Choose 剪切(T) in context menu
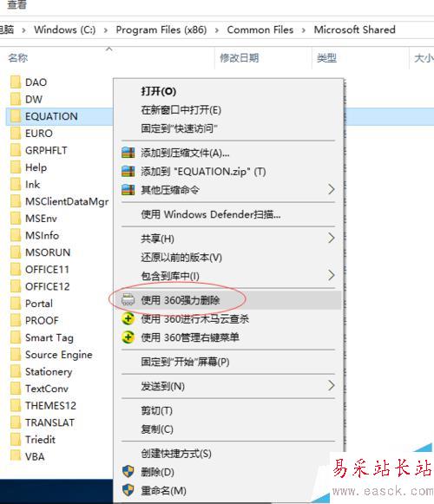Image resolution: width=434 pixels, height=504 pixels. [x=157, y=410]
